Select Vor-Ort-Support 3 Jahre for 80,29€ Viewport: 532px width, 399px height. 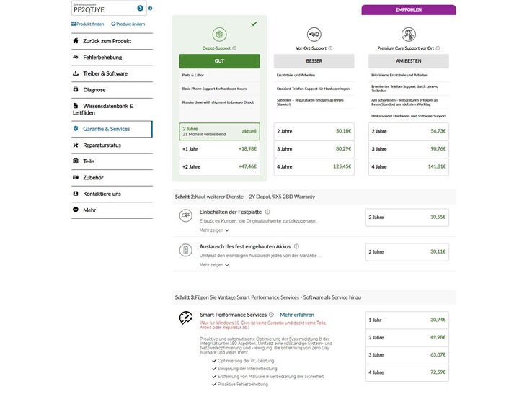click(314, 149)
